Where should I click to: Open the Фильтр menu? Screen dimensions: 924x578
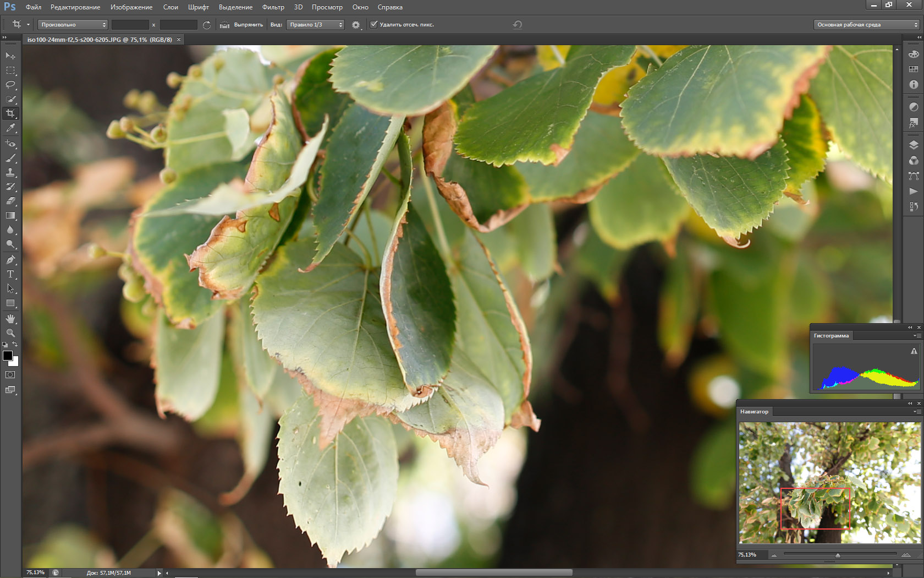pyautogui.click(x=273, y=7)
